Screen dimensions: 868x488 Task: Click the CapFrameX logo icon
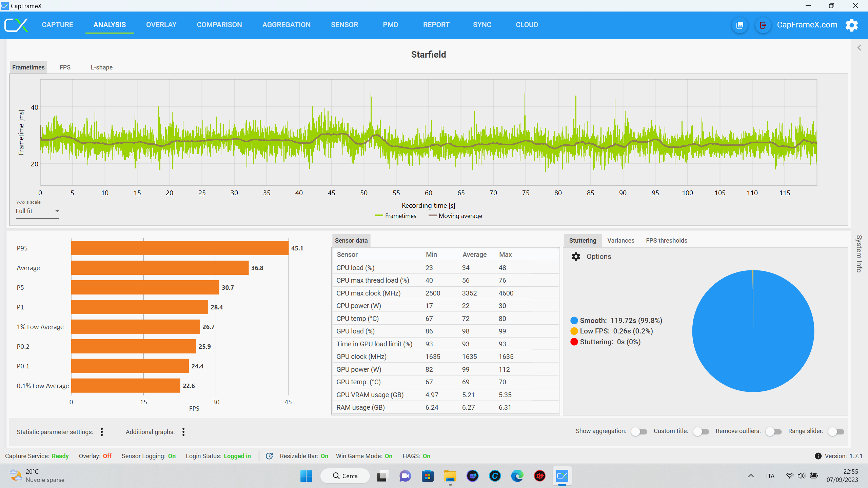click(x=16, y=25)
